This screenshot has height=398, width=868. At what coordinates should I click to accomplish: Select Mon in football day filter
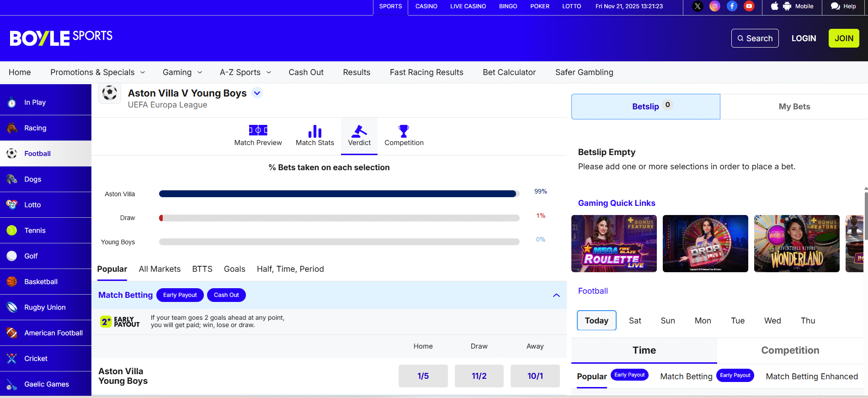tap(703, 321)
